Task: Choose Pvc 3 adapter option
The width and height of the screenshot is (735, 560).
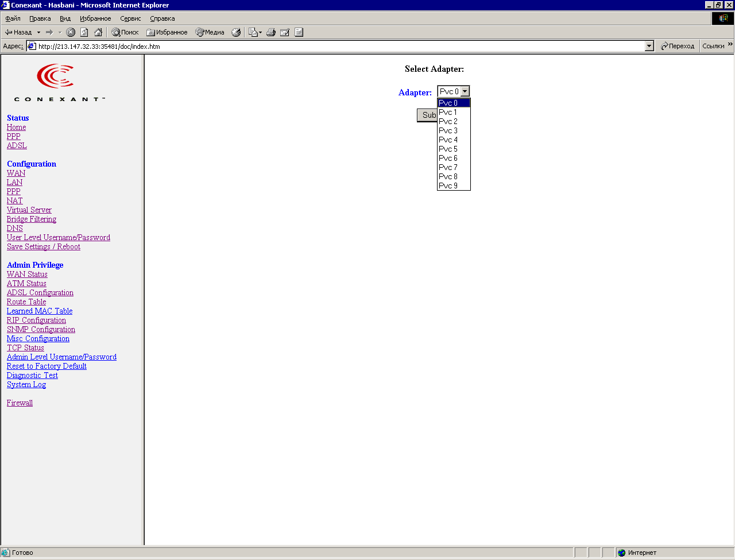Action: tap(454, 130)
